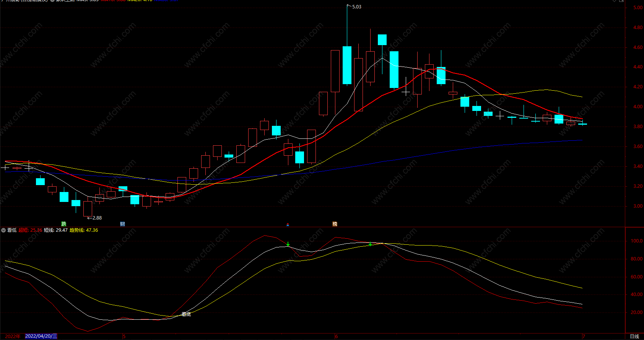Screen dimensions: 644x340
Task: Click the 超短 red legend value
Action: click(36, 230)
